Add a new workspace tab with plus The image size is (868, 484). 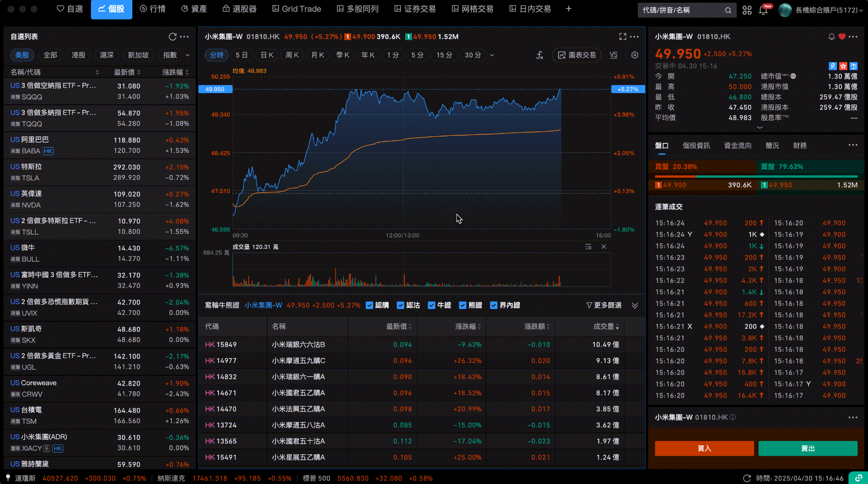coord(569,9)
